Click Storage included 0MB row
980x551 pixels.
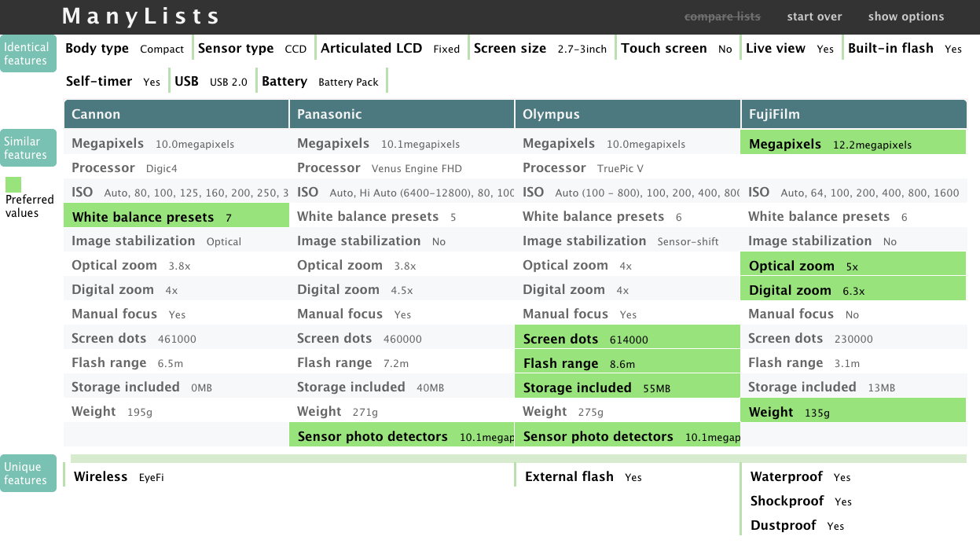click(x=176, y=388)
